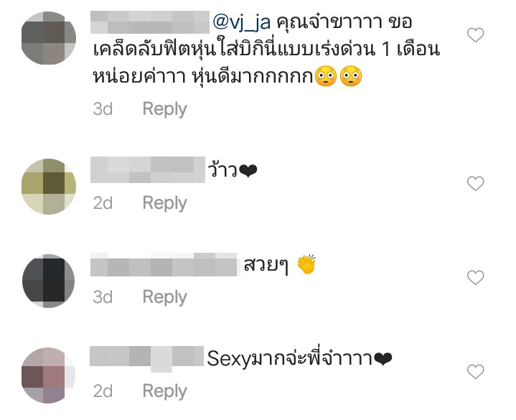
Task: Reply to the Sexyมากจ่ะ comment
Action: click(164, 391)
